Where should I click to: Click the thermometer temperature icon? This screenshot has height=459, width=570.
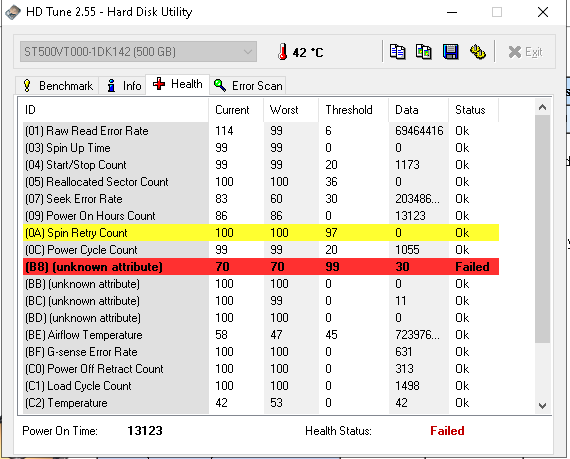(282, 52)
